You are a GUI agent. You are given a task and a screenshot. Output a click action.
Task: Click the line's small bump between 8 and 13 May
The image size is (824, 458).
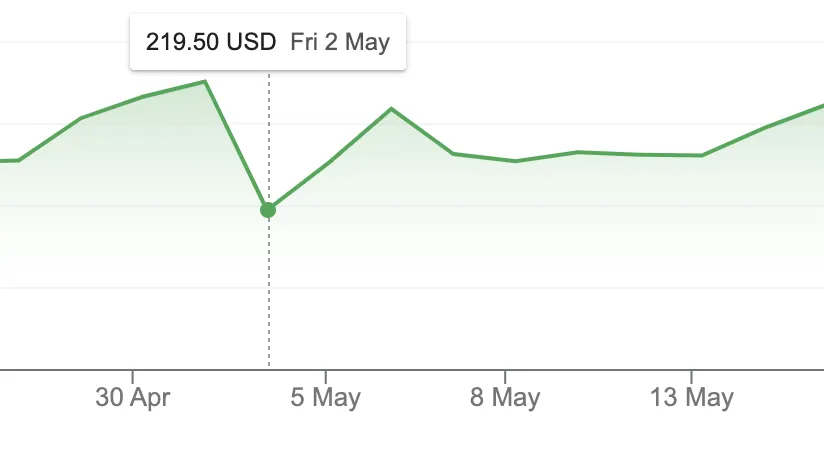point(578,152)
